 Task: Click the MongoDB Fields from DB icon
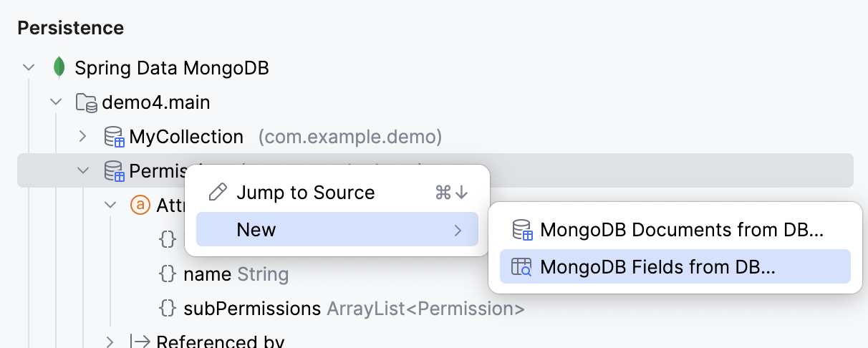click(522, 267)
